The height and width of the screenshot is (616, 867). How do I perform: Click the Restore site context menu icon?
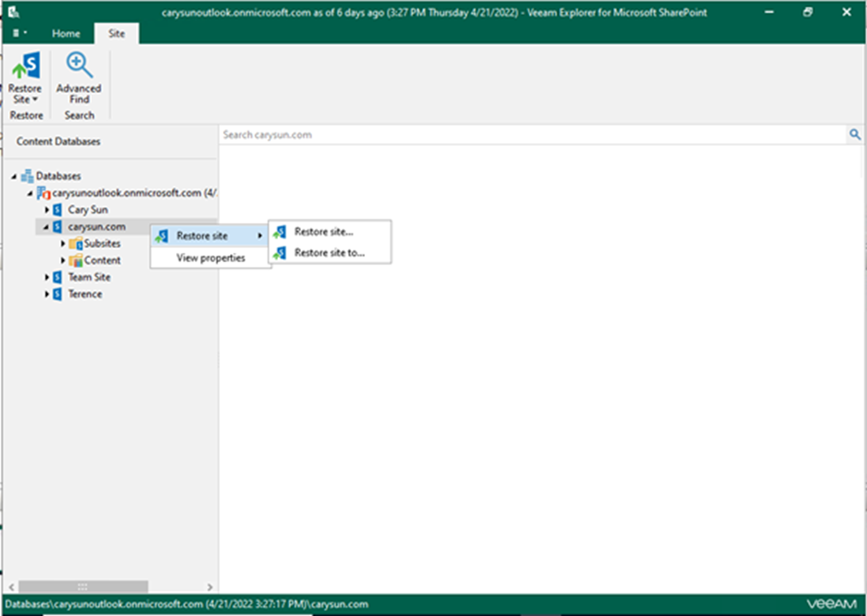(x=162, y=236)
